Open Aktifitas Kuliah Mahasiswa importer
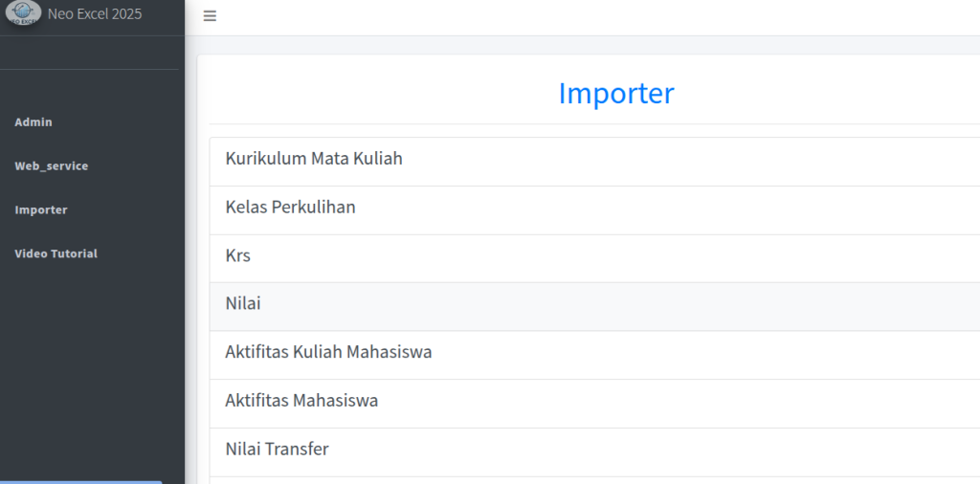Viewport: 980px width, 484px height. (329, 353)
